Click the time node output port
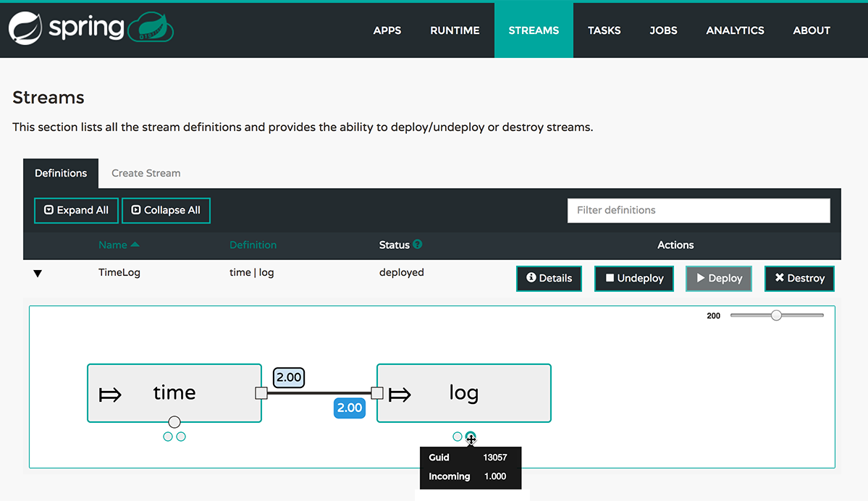This screenshot has width=868, height=501. [x=261, y=393]
